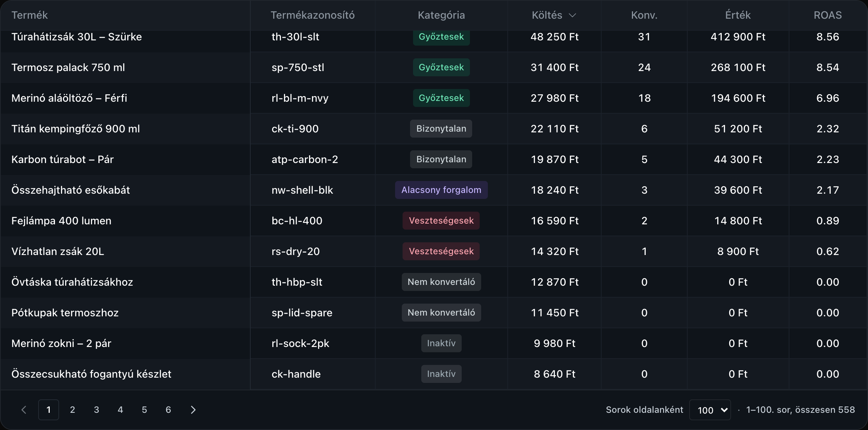The width and height of the screenshot is (868, 430).
Task: Click Inaktív badge for rl-sock-2pk
Action: click(441, 343)
